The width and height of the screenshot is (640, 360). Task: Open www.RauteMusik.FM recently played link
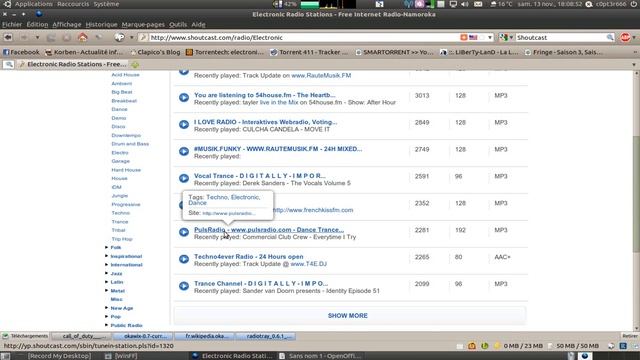pos(321,76)
